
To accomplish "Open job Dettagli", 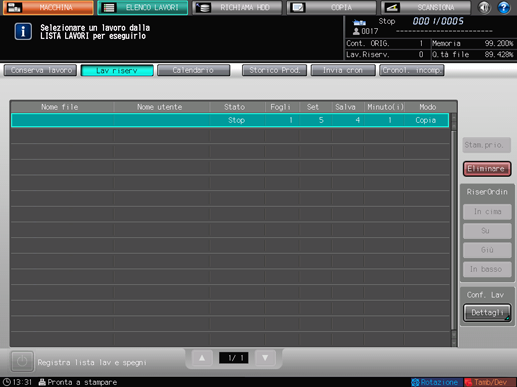I will coord(487,313).
